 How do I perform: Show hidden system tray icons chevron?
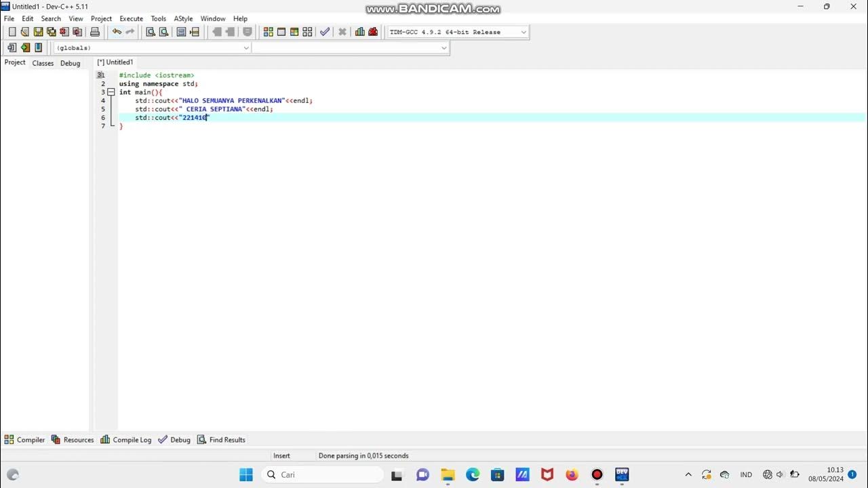688,474
